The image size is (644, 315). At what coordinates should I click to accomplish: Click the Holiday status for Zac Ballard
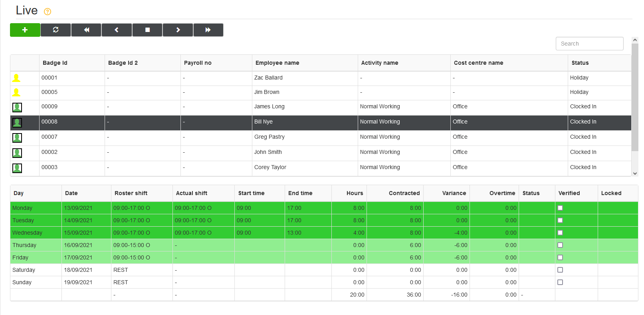point(579,78)
